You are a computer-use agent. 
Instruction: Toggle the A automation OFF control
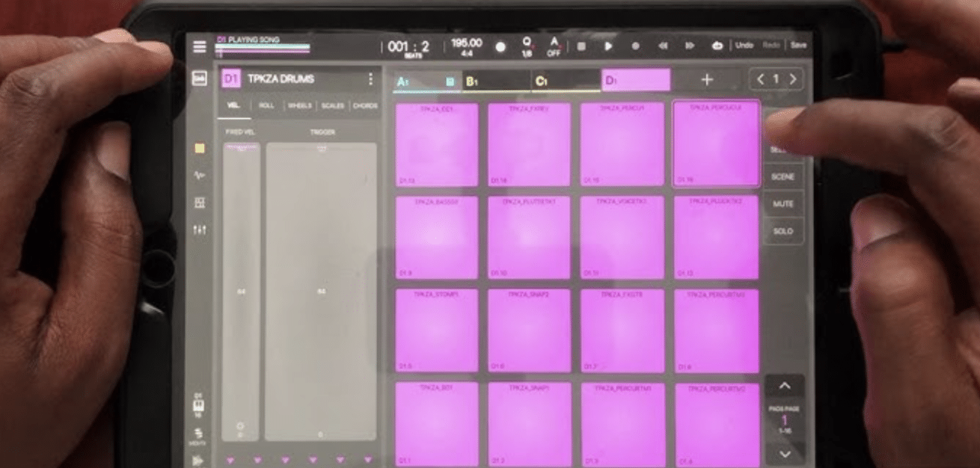pyautogui.click(x=554, y=46)
